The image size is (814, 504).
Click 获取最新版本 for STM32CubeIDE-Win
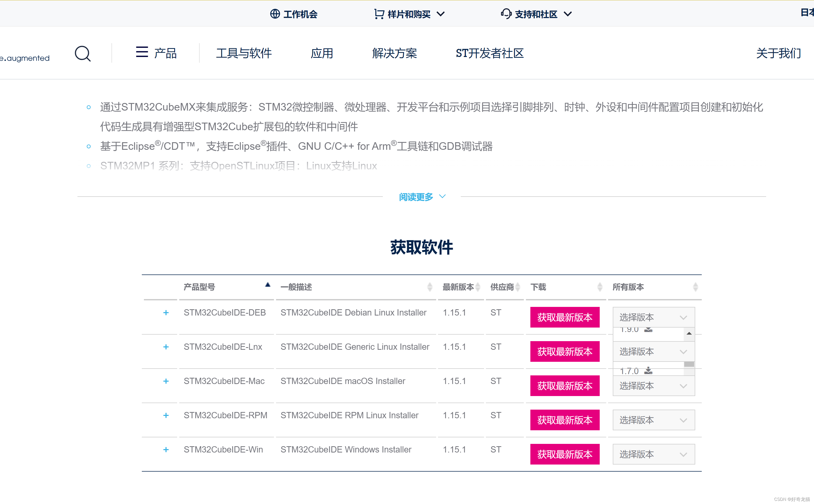(565, 454)
